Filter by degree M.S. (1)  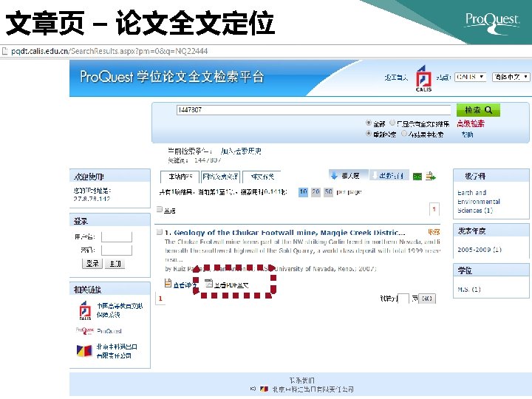tap(469, 290)
